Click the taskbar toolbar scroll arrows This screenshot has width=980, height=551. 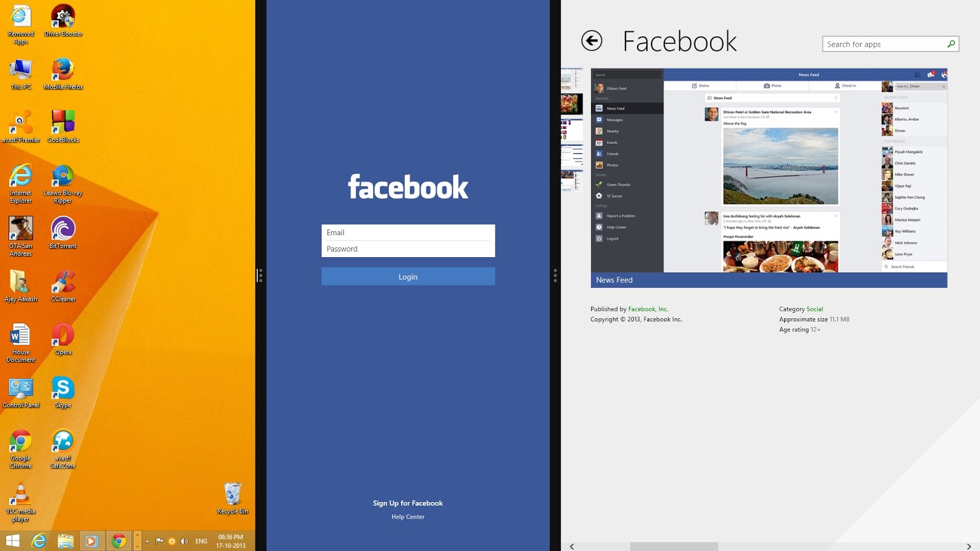pyautogui.click(x=138, y=541)
